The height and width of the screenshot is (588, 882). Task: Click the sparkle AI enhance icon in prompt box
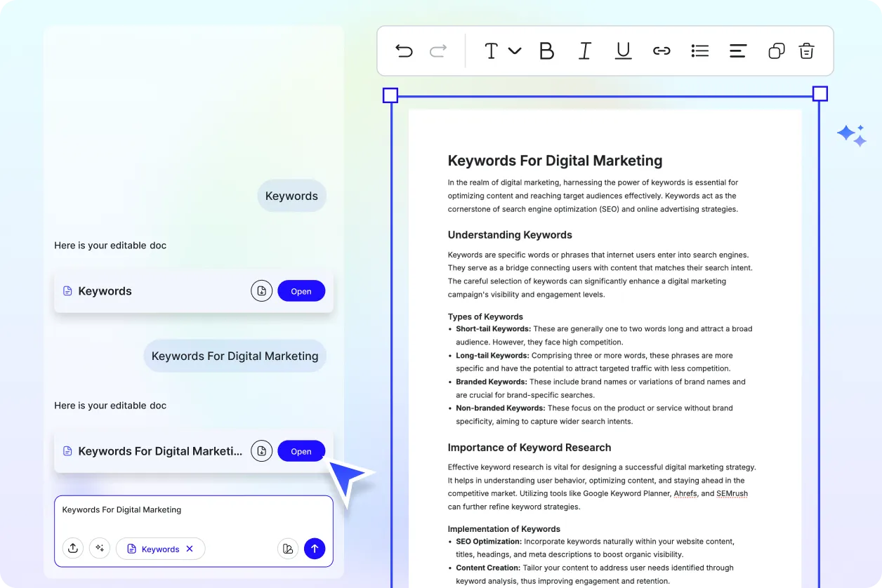pyautogui.click(x=100, y=549)
